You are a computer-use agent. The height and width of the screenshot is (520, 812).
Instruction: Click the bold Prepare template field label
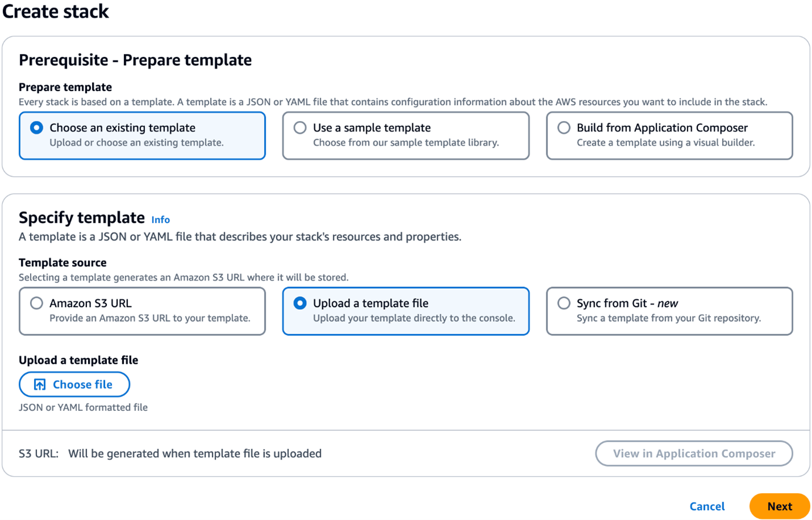click(65, 87)
